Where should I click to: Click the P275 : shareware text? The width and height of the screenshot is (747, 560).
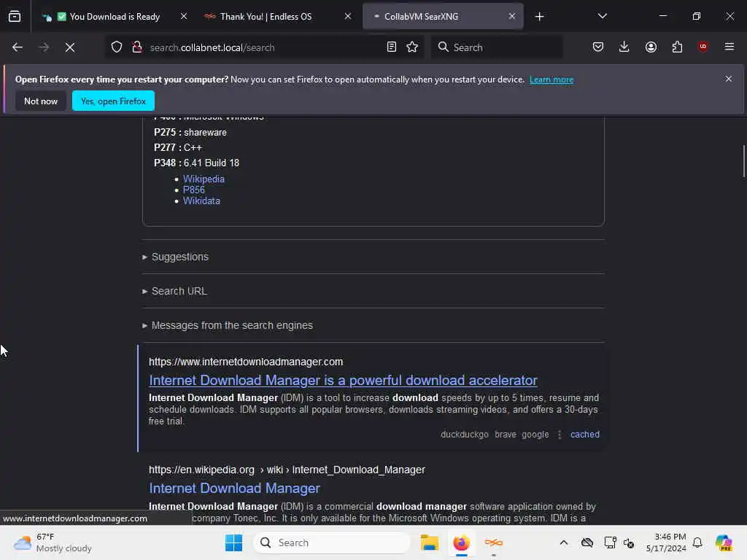tap(190, 133)
